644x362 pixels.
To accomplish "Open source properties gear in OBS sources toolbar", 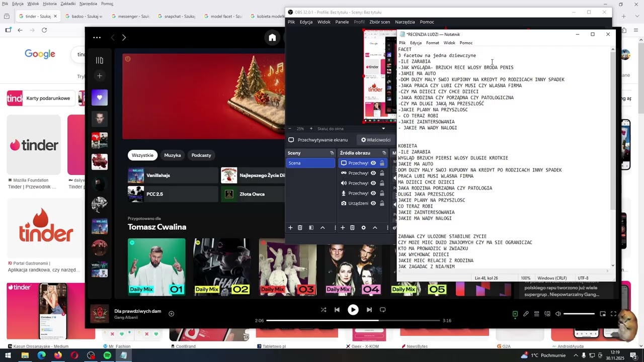I will click(363, 228).
